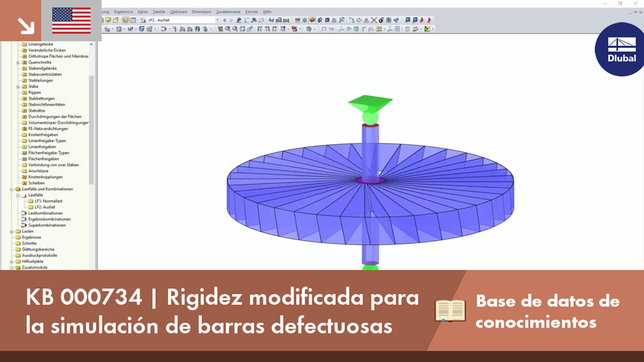Screen dimensions: 644x362
Task: Select Lastkombinationen in navigator
Action: [x=45, y=214]
